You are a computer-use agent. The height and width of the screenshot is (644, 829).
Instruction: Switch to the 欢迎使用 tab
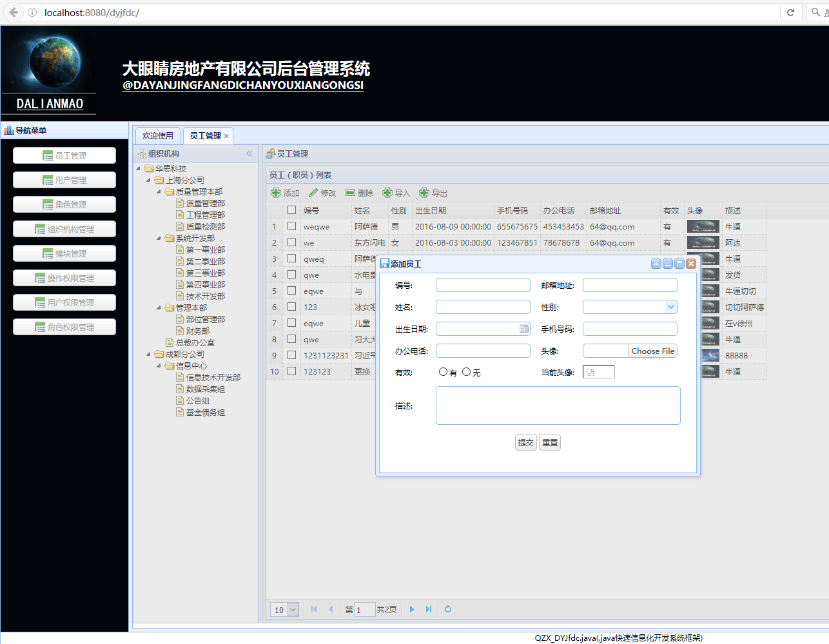tap(158, 136)
